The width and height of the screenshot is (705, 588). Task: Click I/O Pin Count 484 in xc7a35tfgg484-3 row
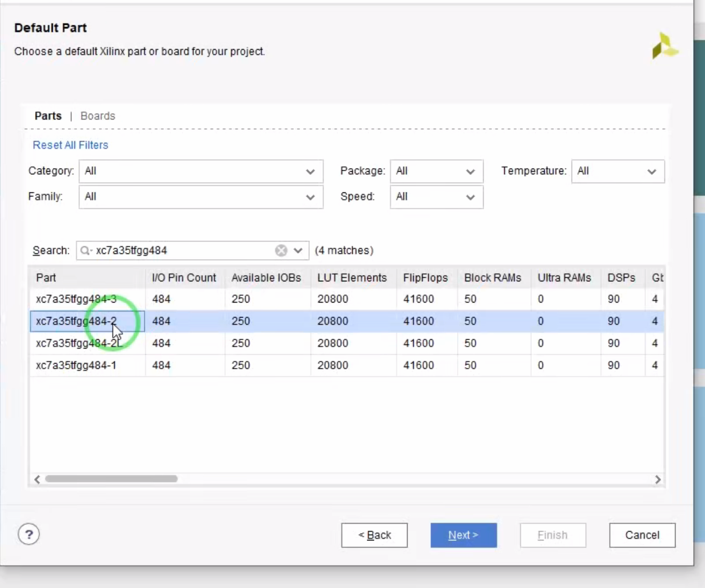pos(161,299)
